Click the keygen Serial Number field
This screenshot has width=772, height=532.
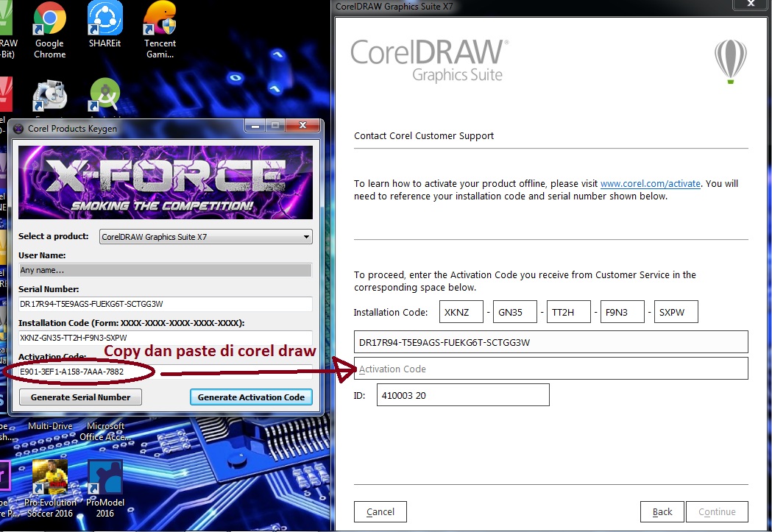(166, 304)
